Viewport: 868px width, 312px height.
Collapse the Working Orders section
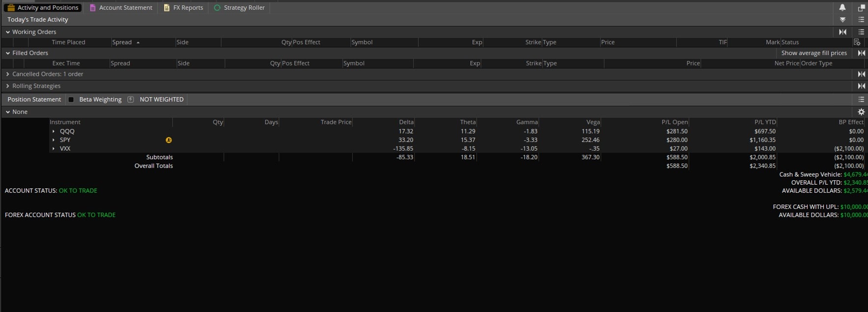8,32
